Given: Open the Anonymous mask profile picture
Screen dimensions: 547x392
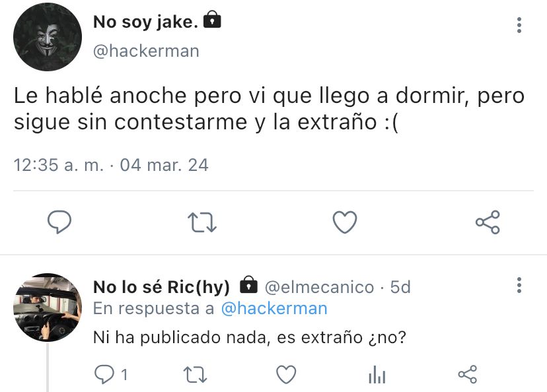Looking at the screenshot, I should click(48, 36).
